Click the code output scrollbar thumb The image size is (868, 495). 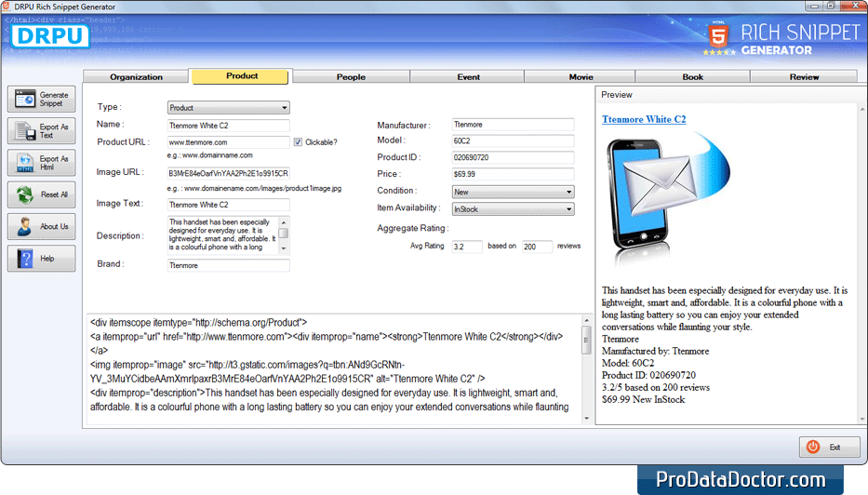click(587, 340)
